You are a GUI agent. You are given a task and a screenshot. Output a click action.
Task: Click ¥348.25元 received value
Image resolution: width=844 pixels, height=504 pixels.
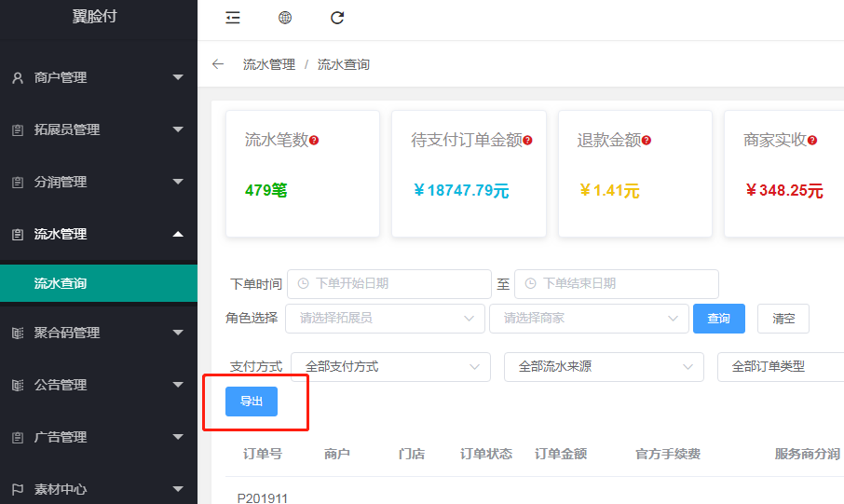784,190
